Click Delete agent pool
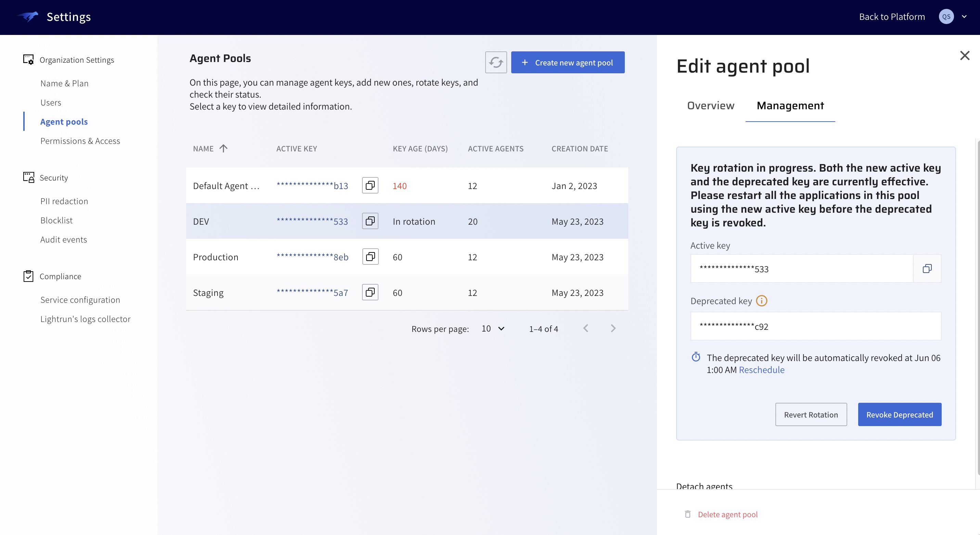This screenshot has height=535, width=980. (x=727, y=514)
